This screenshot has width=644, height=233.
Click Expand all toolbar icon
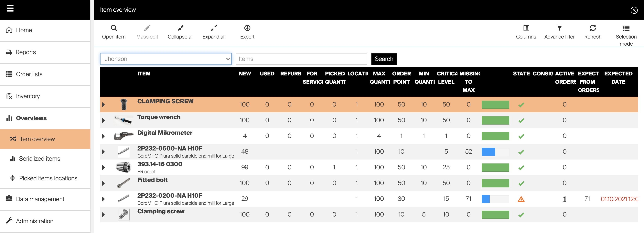coord(214,28)
